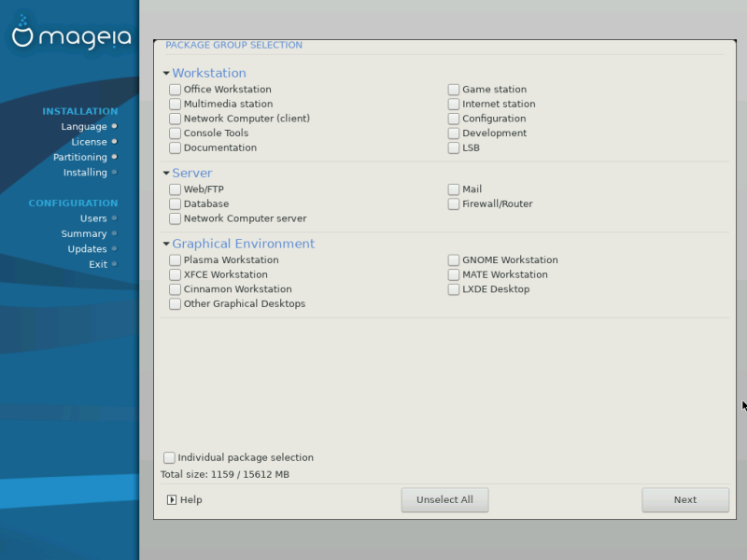
Task: Collapse the Server section
Action: point(166,174)
